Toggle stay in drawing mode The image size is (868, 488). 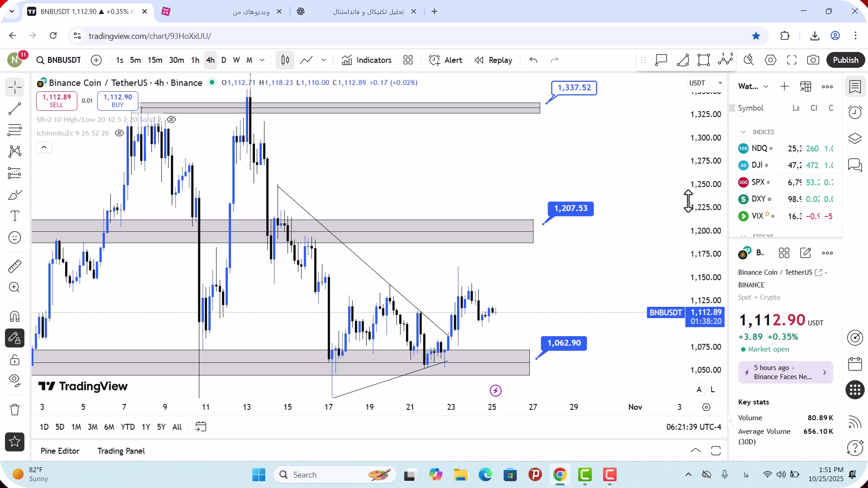(14, 338)
